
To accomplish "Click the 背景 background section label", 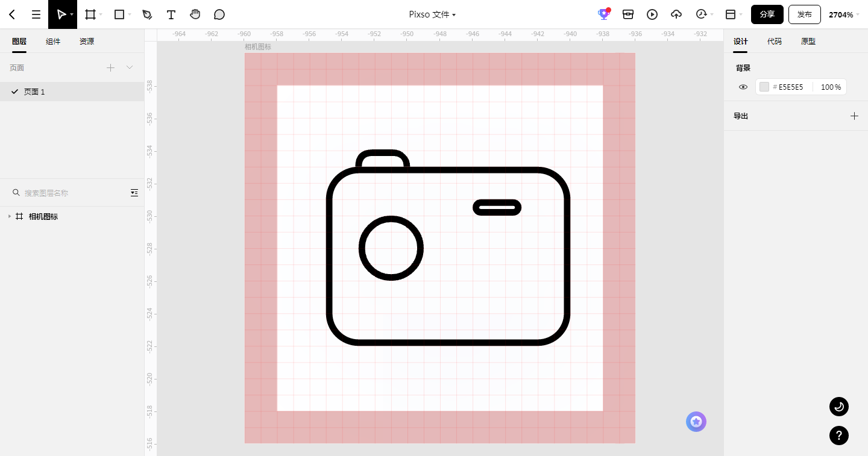I will (x=743, y=68).
